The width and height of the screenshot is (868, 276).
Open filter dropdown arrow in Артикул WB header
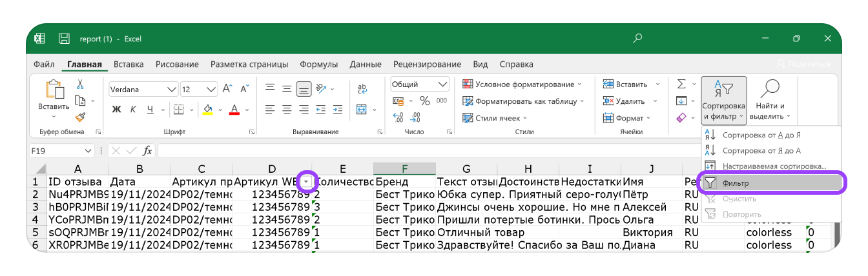pos(306,182)
